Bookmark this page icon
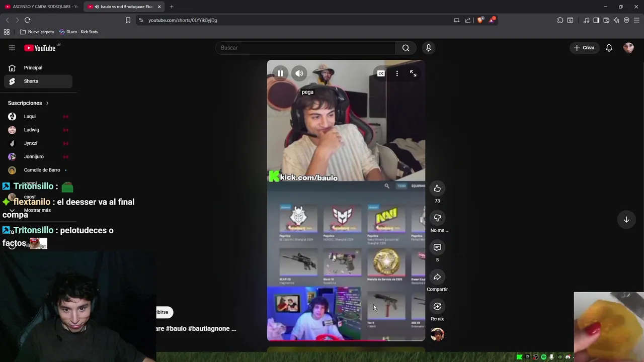 [x=128, y=20]
